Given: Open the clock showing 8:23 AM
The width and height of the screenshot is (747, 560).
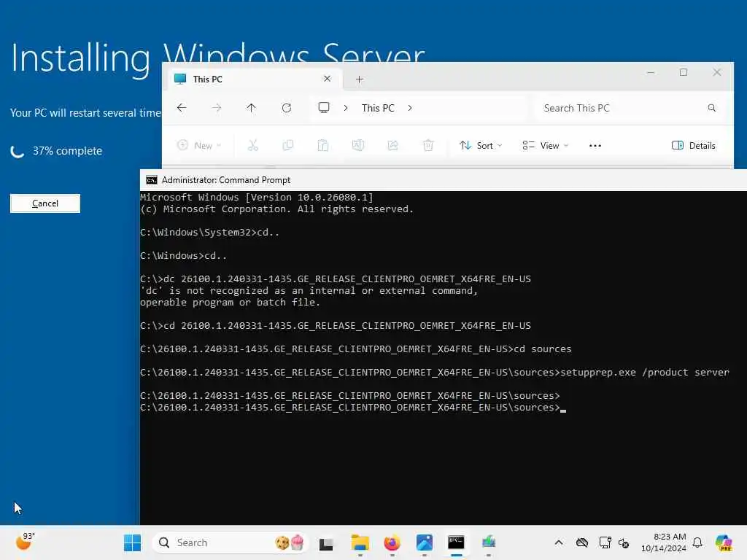Looking at the screenshot, I should [x=664, y=542].
